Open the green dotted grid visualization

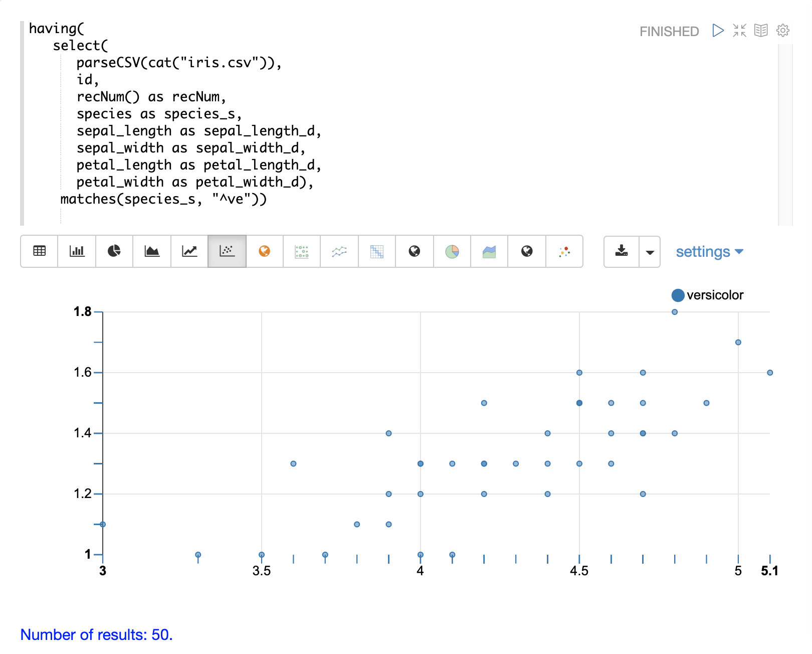point(302,251)
